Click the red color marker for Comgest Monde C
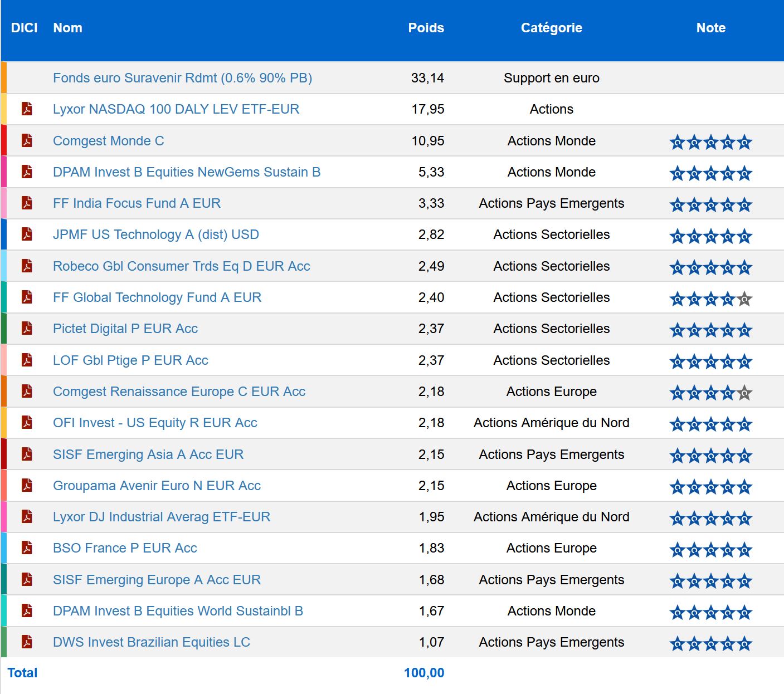Screen dimensions: 784x694 point(3,140)
